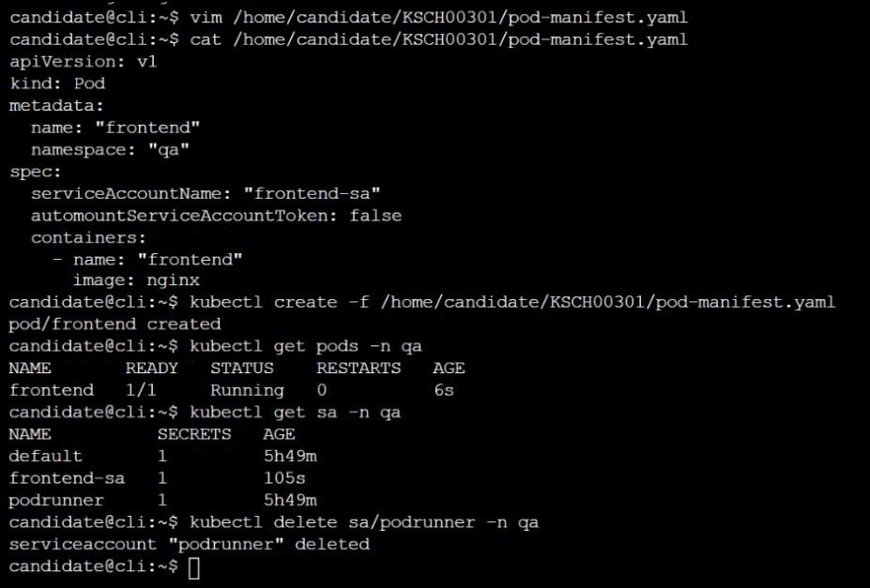Click the serviceaccount "podrunner" deleted message
The height and width of the screenshot is (588, 870).
pos(190,544)
